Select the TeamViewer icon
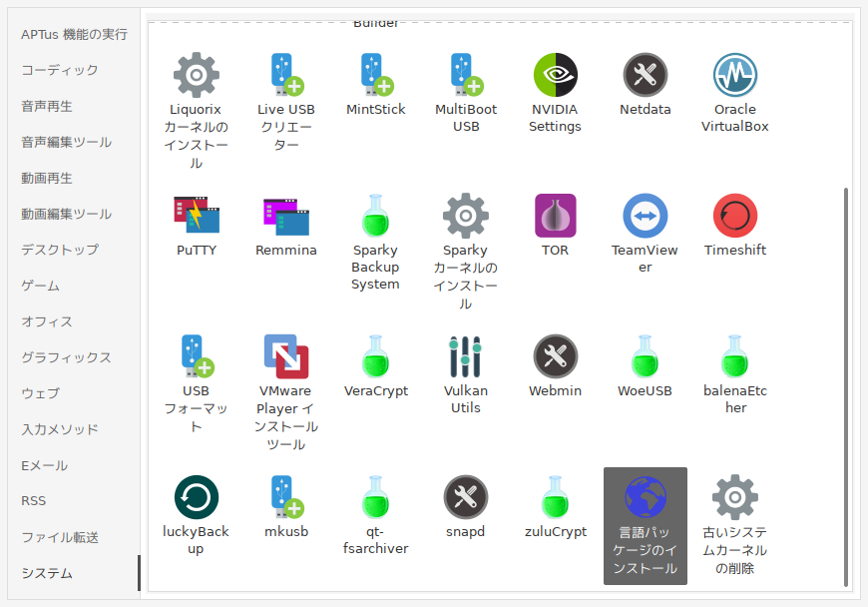The width and height of the screenshot is (868, 607). pyautogui.click(x=645, y=216)
